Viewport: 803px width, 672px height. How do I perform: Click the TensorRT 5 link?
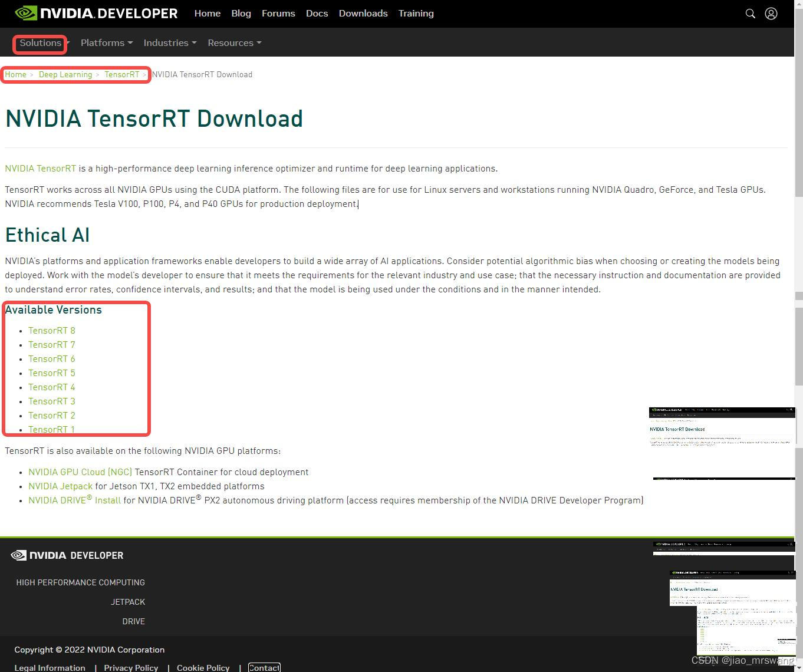[x=51, y=373]
